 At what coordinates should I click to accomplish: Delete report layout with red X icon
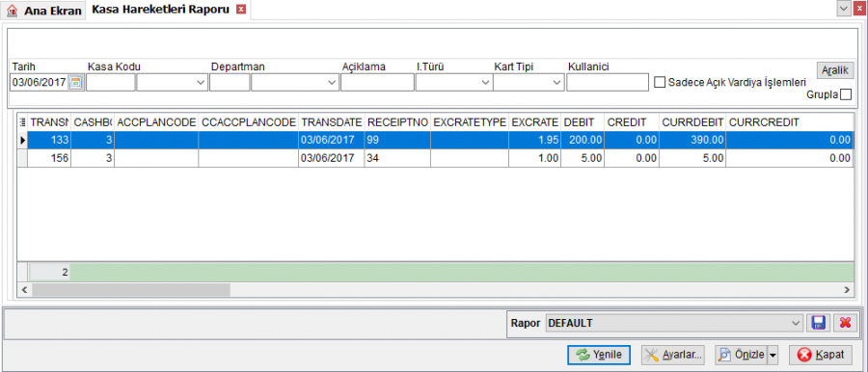pos(845,323)
